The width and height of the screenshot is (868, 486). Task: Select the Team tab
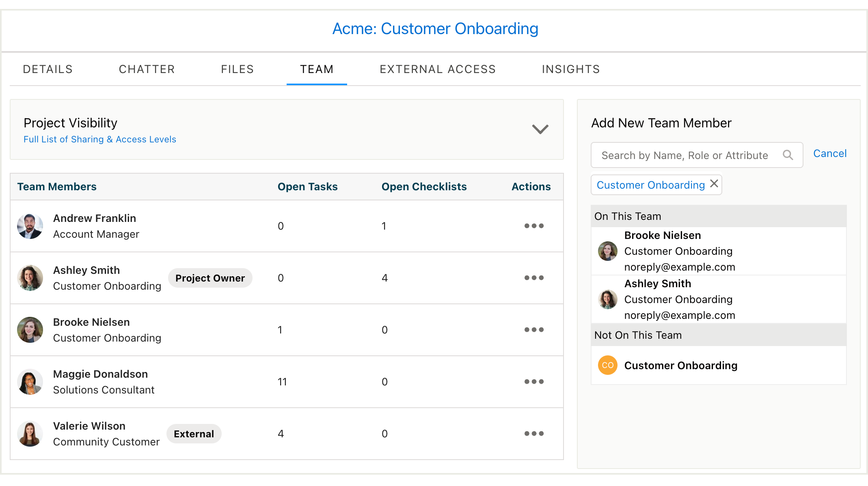click(x=317, y=69)
